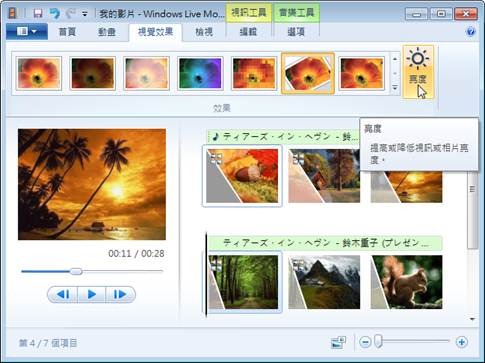Zoom out the timeline with minus button

(x=365, y=342)
